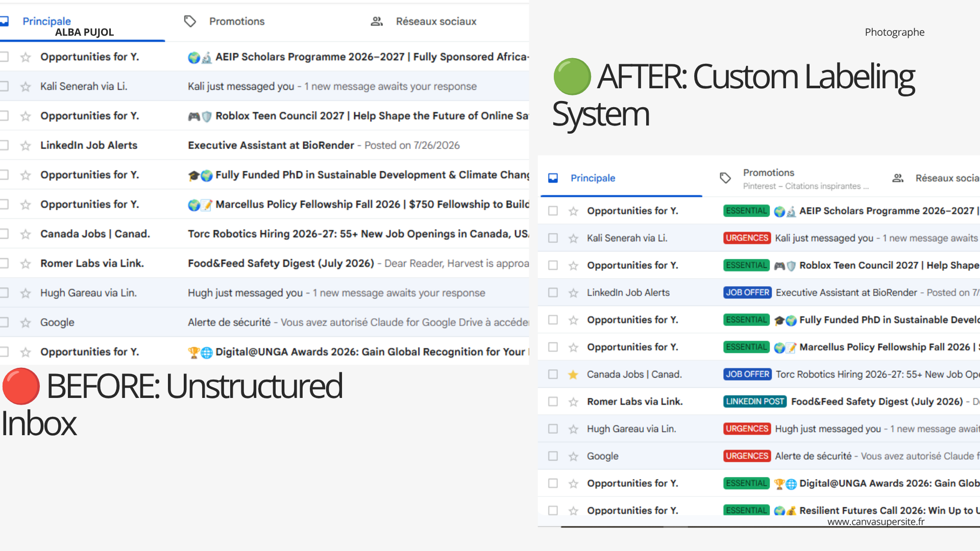
Task: Select the LinkedIn Job Alerts checkbox in the right inbox
Action: coord(553,293)
